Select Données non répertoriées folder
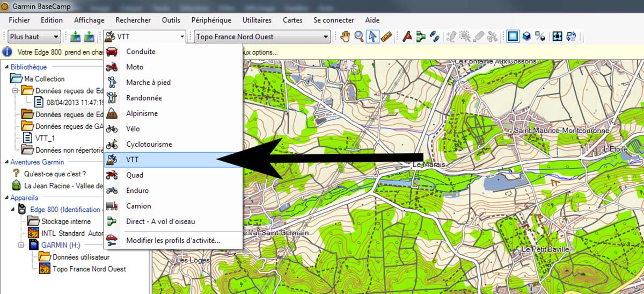Screen dimensions: 644x294 pyautogui.click(x=69, y=150)
